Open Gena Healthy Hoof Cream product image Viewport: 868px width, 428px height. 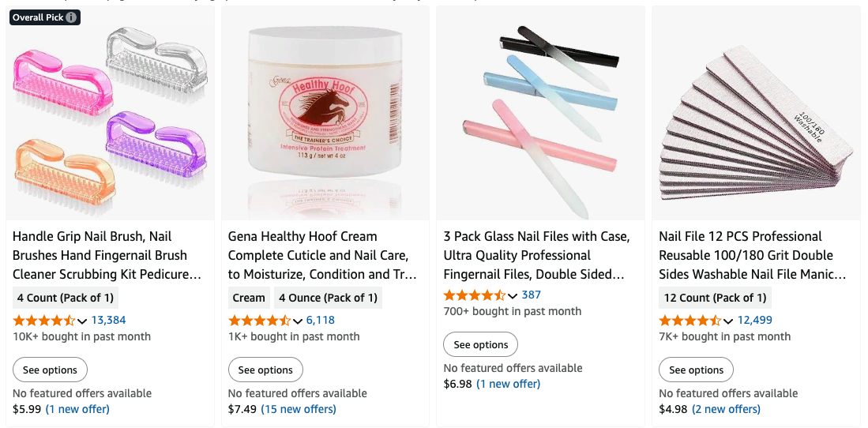click(325, 114)
